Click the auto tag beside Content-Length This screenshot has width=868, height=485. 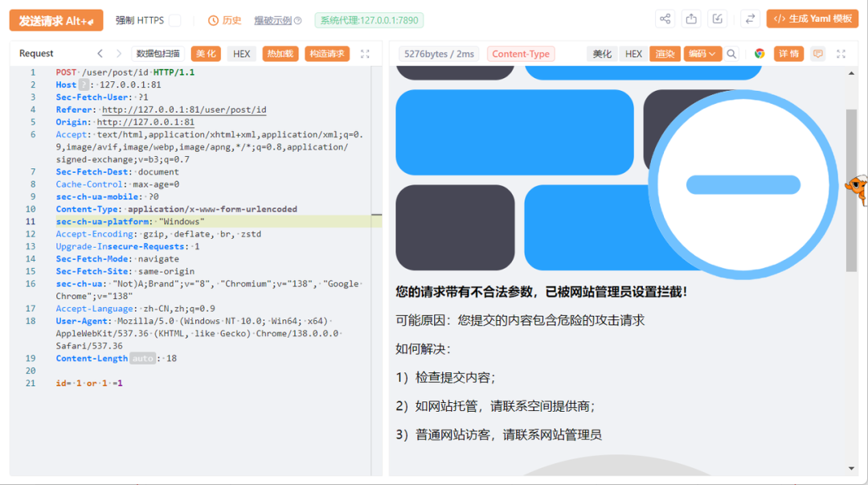(x=142, y=359)
